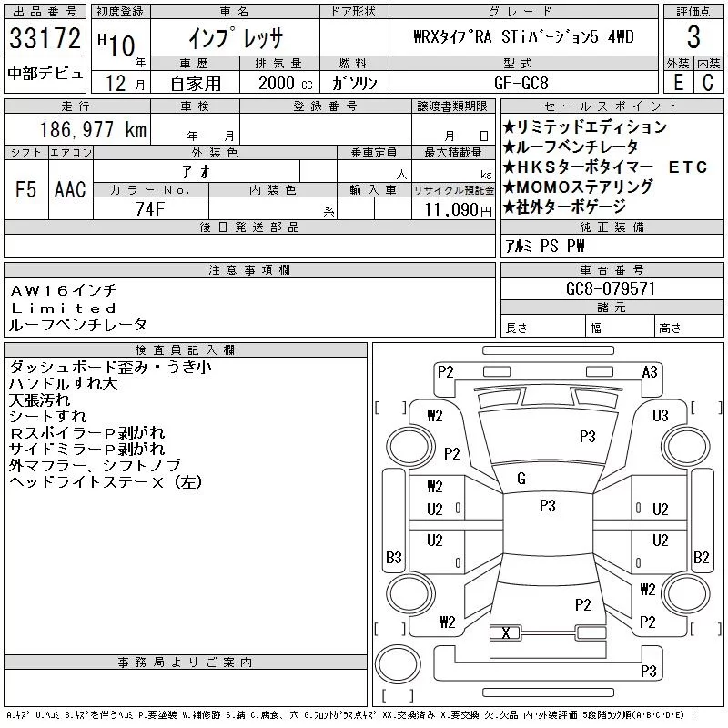Select the interior grade C
Image resolution: width=728 pixels, height=728 pixels.
[708, 82]
